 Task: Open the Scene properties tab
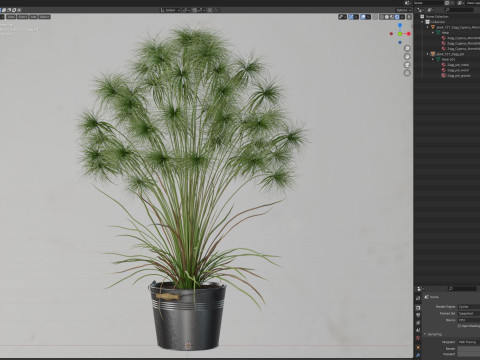[x=418, y=330]
